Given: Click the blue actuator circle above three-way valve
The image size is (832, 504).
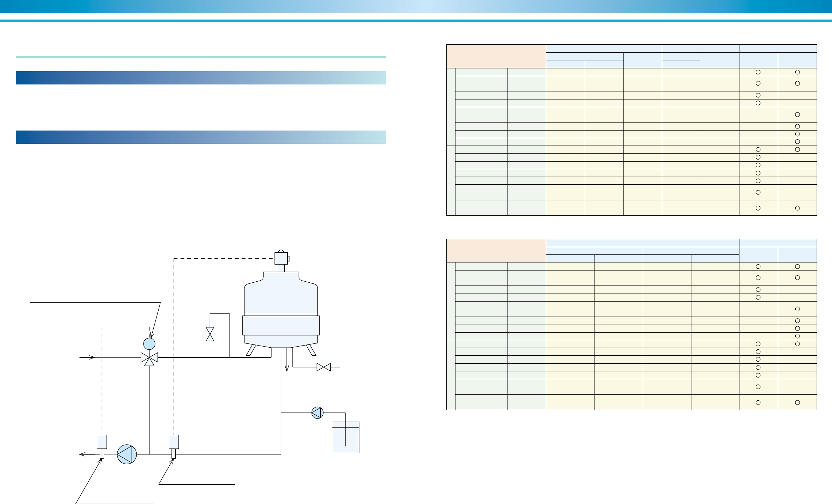Looking at the screenshot, I should coord(149,344).
